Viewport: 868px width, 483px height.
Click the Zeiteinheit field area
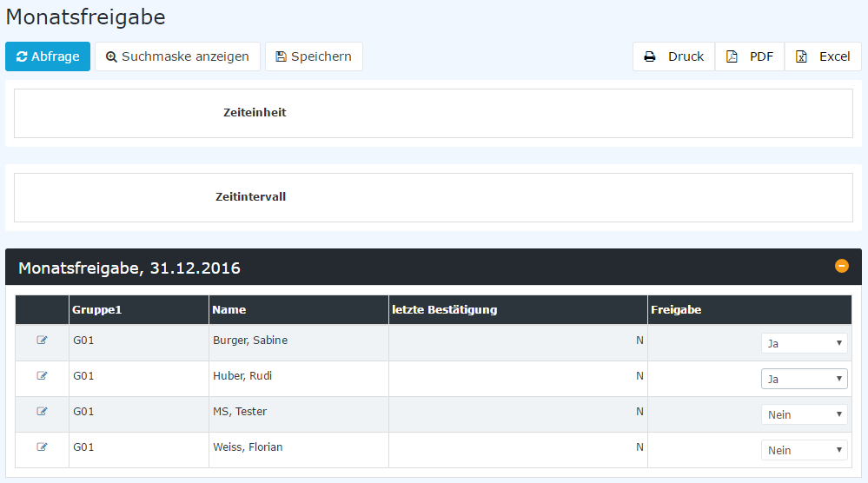[x=433, y=114]
